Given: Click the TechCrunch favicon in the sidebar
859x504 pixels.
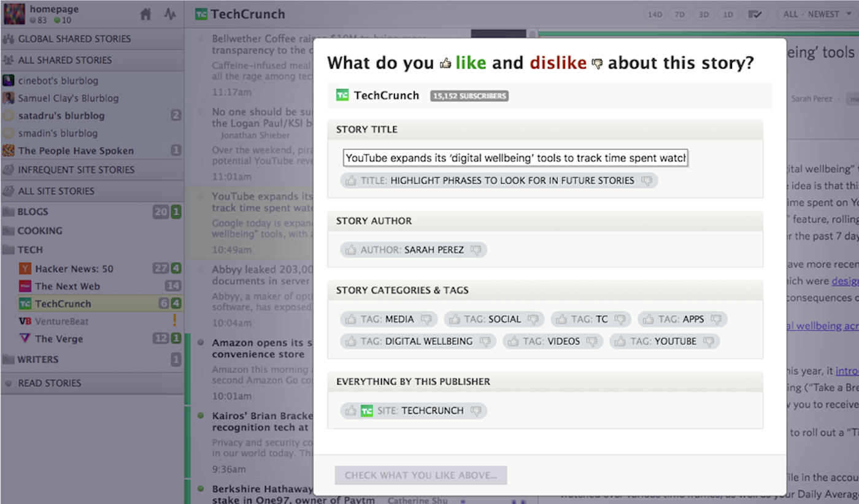Looking at the screenshot, I should point(25,303).
